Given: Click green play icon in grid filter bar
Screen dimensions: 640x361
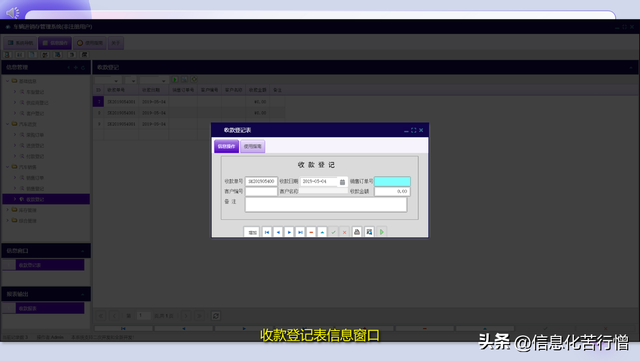Looking at the screenshot, I should (x=175, y=80).
